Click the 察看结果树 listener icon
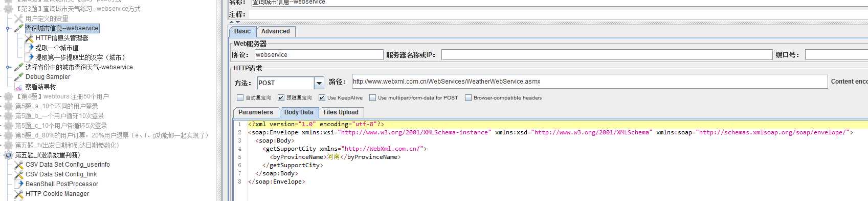The height and width of the screenshot is (201, 868). (19, 87)
